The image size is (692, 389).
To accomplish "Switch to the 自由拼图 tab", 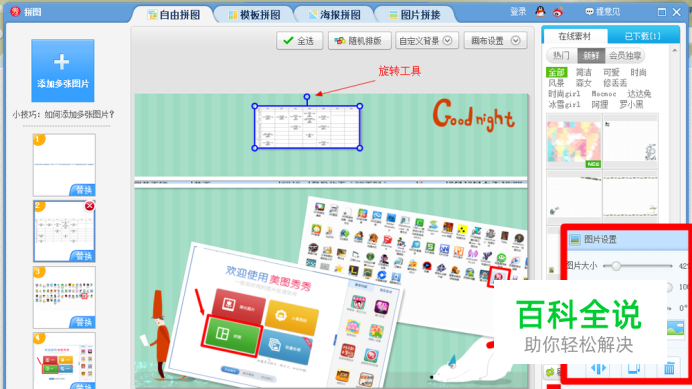I will click(174, 15).
